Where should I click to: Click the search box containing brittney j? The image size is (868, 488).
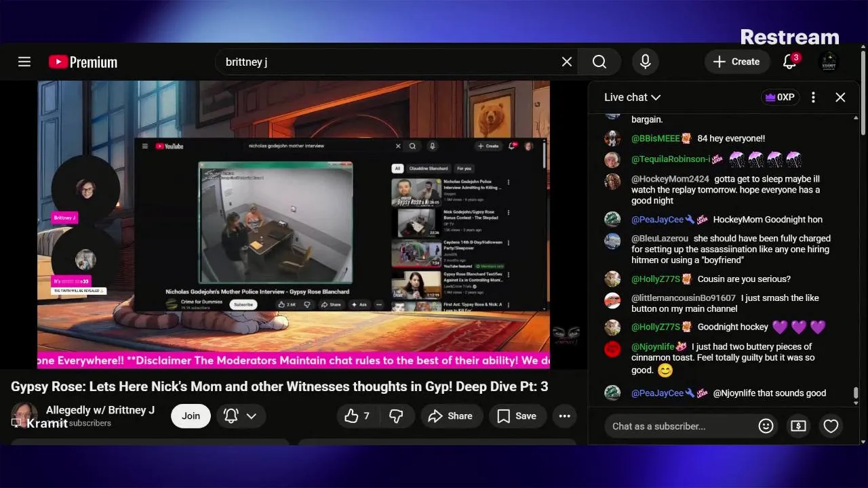click(x=397, y=62)
